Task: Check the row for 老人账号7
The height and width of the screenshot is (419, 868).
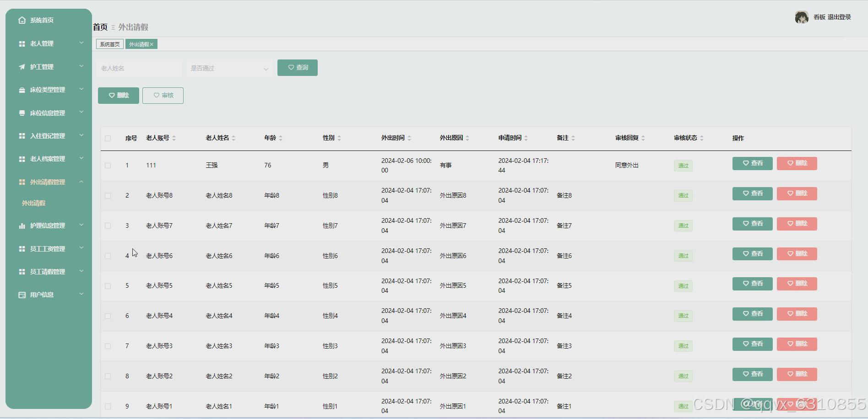Action: pos(108,226)
